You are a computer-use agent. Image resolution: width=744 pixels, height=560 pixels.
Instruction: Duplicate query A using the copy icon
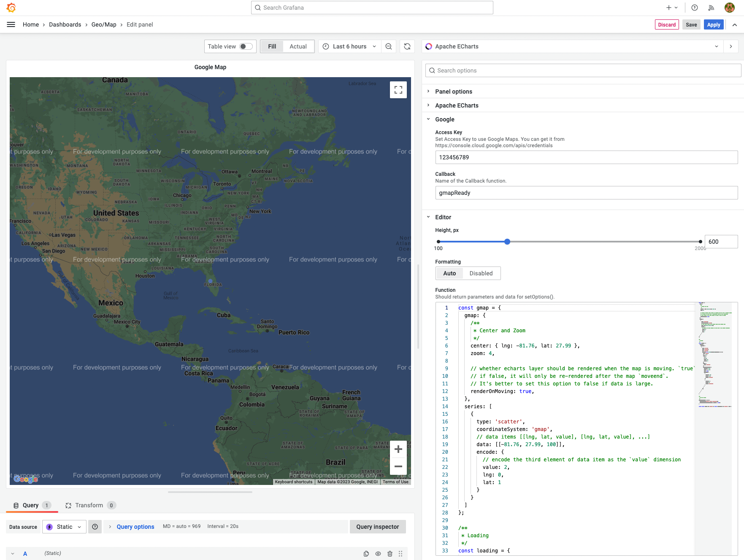pos(366,553)
